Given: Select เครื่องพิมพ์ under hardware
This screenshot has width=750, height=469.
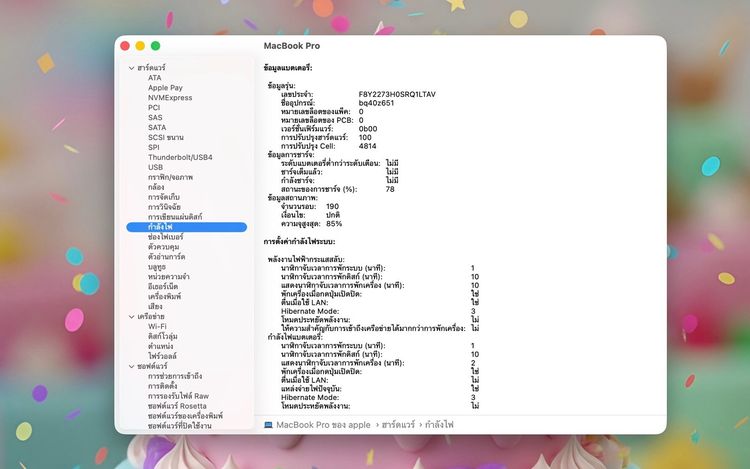Looking at the screenshot, I should click(165, 296).
